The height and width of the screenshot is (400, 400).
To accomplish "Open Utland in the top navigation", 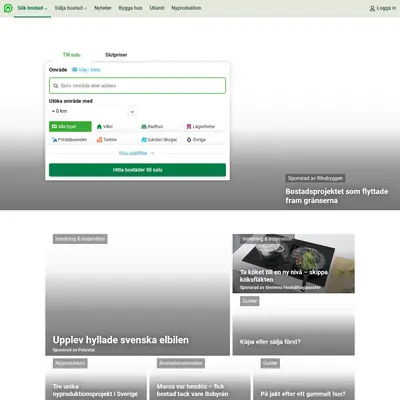I will 157,8.
